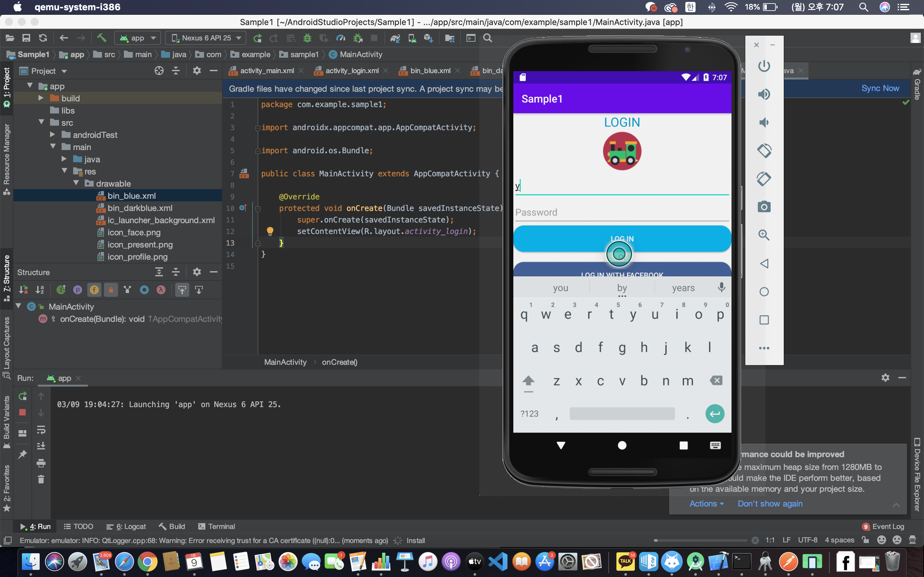Image resolution: width=924 pixels, height=577 pixels.
Task: Toggle Sort Alphabetically in Structure panel
Action: pos(40,290)
